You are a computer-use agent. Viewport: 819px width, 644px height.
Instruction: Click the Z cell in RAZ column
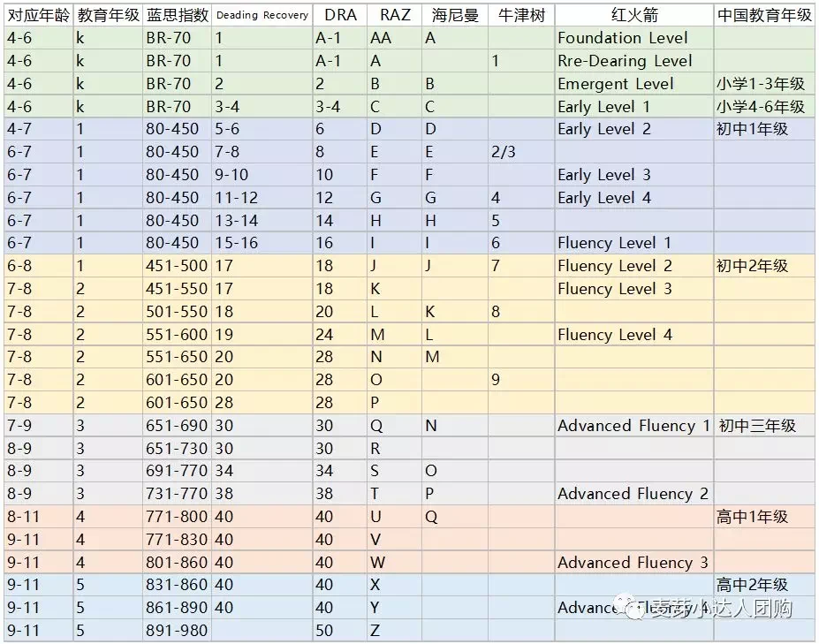(x=394, y=631)
